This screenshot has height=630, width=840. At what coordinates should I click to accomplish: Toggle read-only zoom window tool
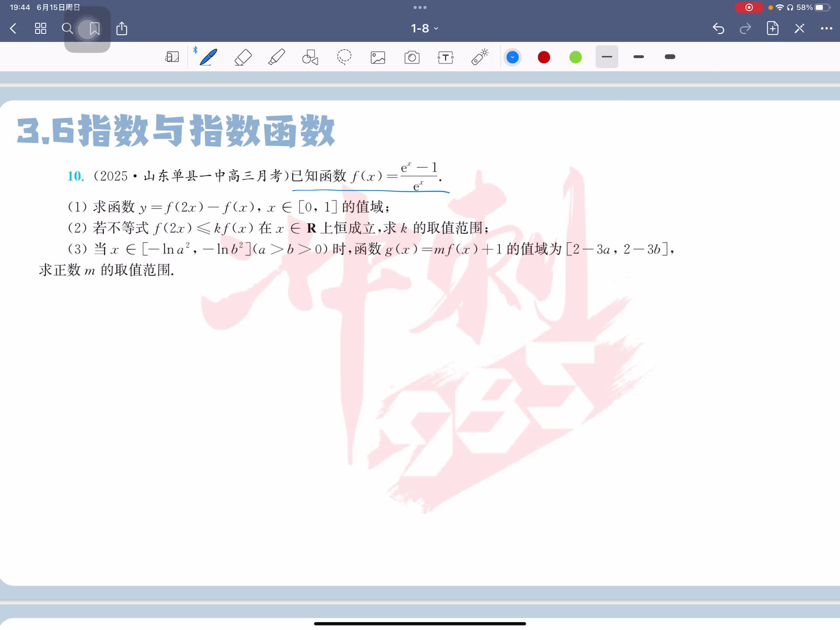pos(172,57)
